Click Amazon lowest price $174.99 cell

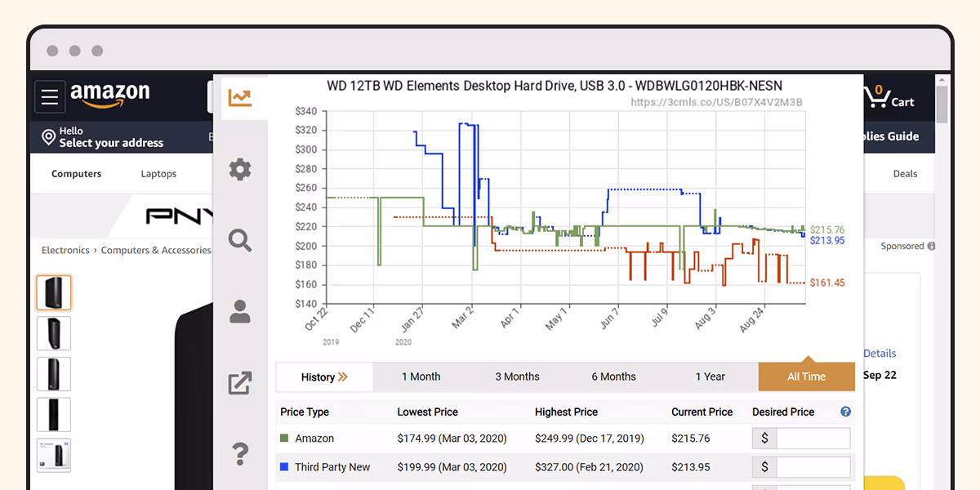click(452, 439)
